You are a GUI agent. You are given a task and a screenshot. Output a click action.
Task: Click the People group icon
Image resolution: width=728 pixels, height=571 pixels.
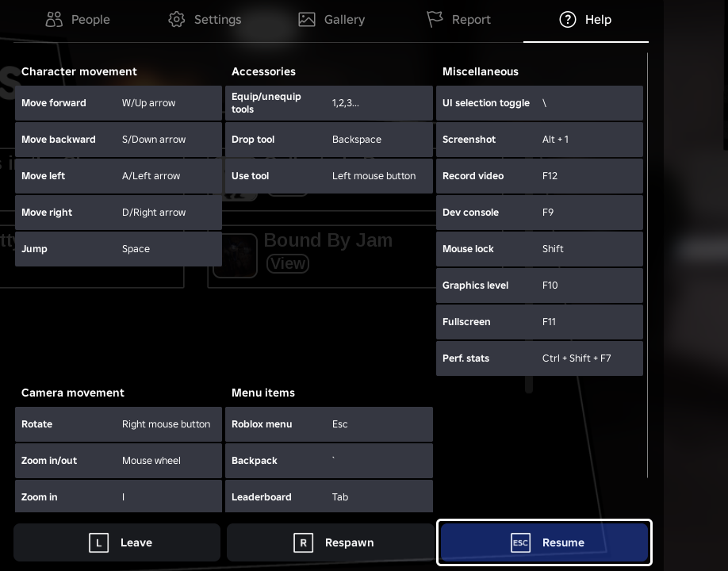click(x=54, y=20)
